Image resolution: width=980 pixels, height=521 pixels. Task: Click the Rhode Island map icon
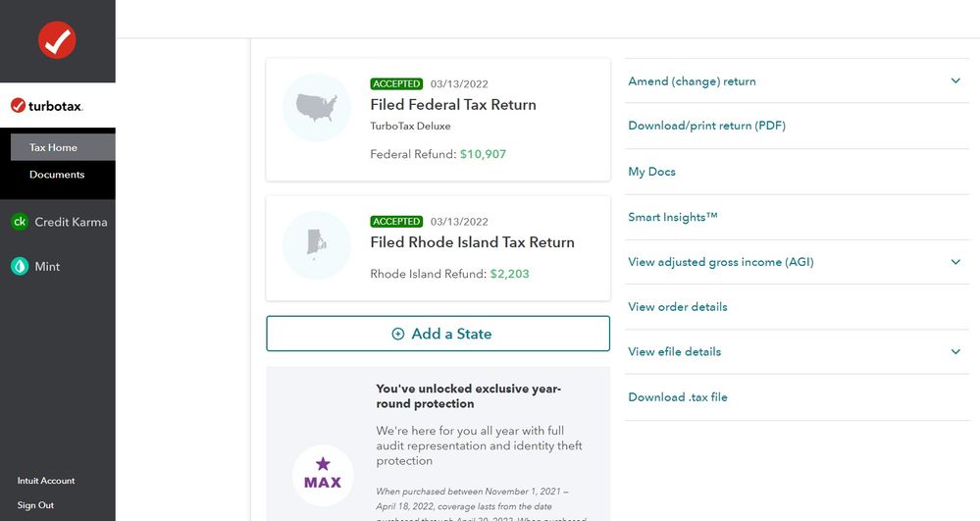[316, 244]
